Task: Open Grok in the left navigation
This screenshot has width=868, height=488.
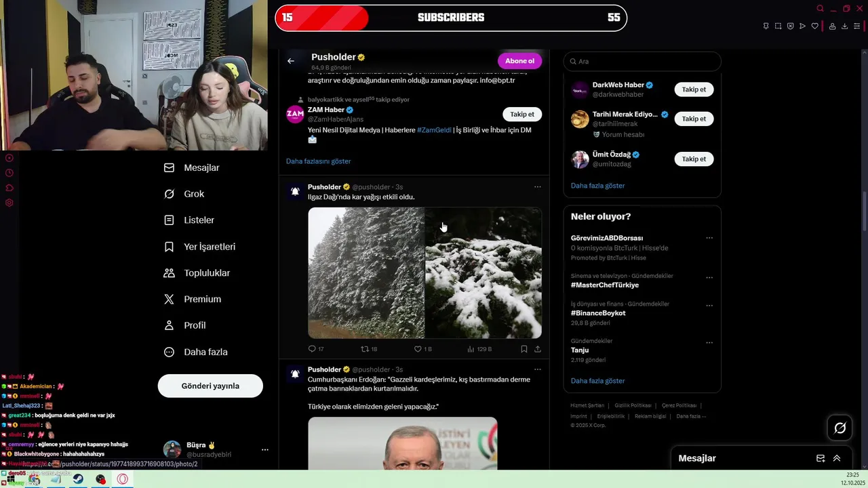Action: (x=184, y=194)
